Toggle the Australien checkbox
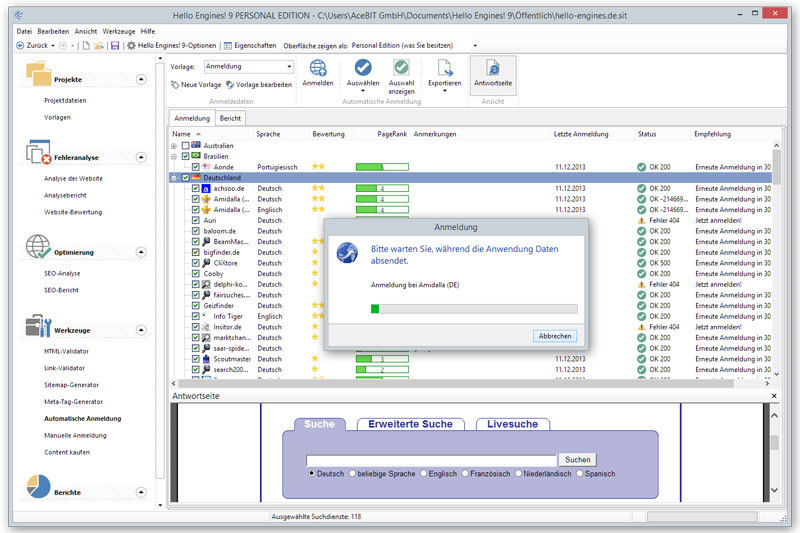The width and height of the screenshot is (800, 533). (186, 145)
